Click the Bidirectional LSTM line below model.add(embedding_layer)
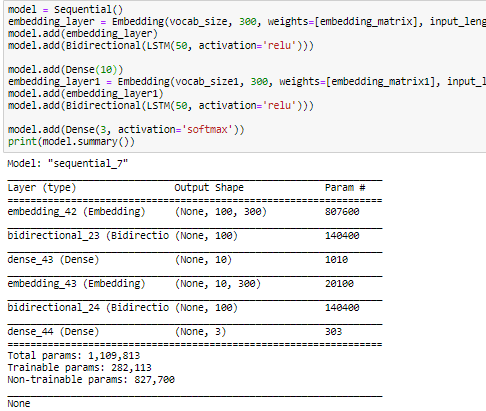486x411 pixels. tap(161, 46)
